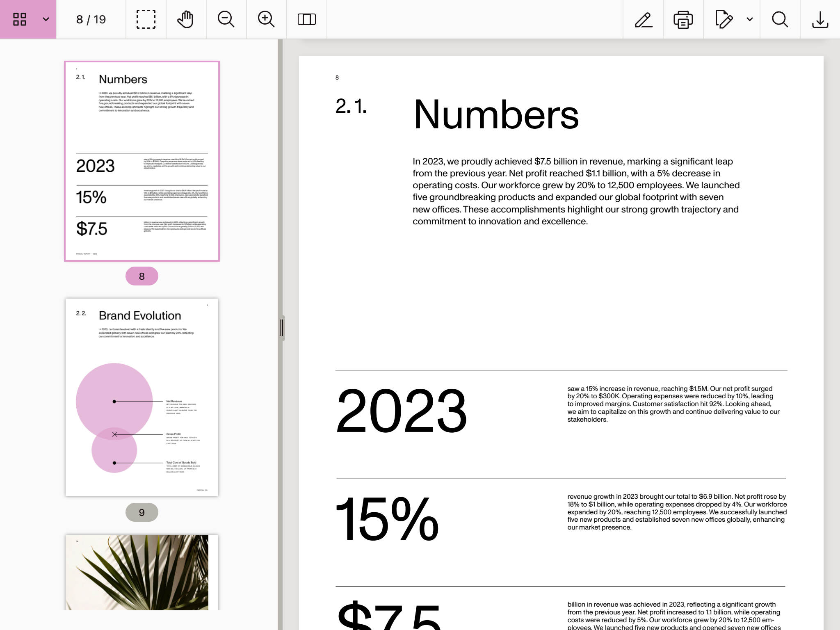The image size is (840, 630).
Task: Print the document
Action: pos(683,19)
